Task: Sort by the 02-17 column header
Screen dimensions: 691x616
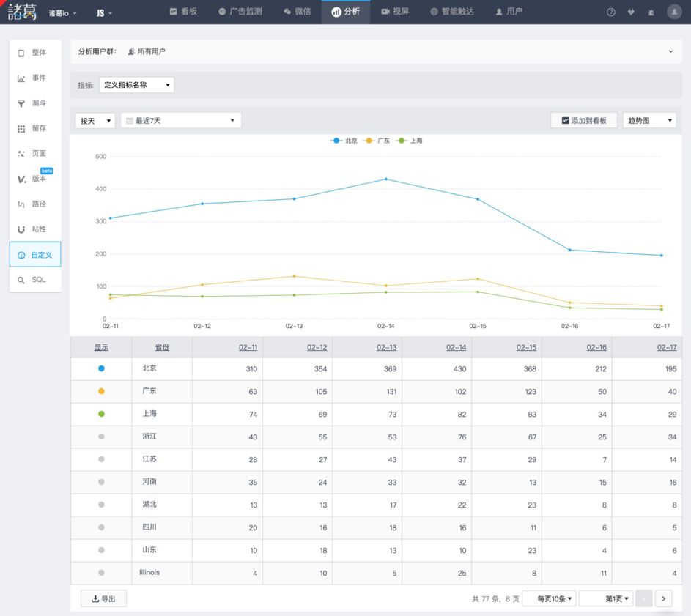Action: tap(667, 347)
